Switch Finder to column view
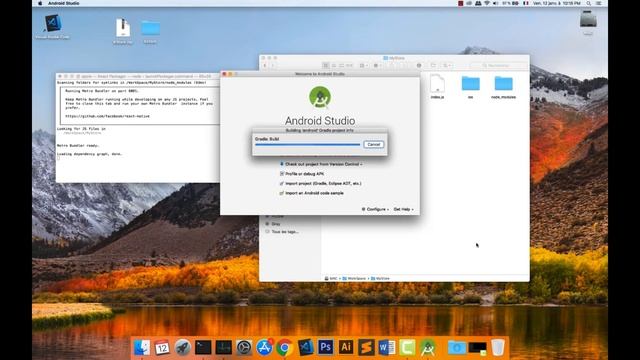 point(341,65)
